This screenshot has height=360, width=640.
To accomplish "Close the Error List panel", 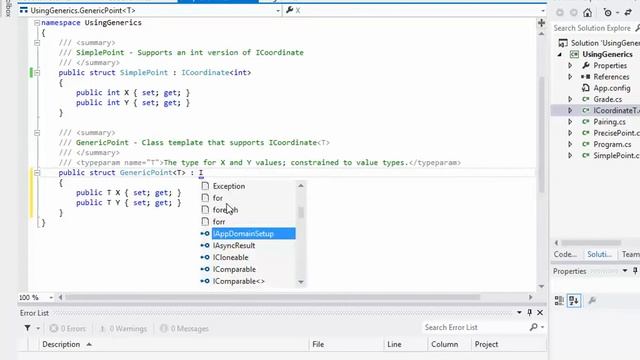I will click(540, 313).
